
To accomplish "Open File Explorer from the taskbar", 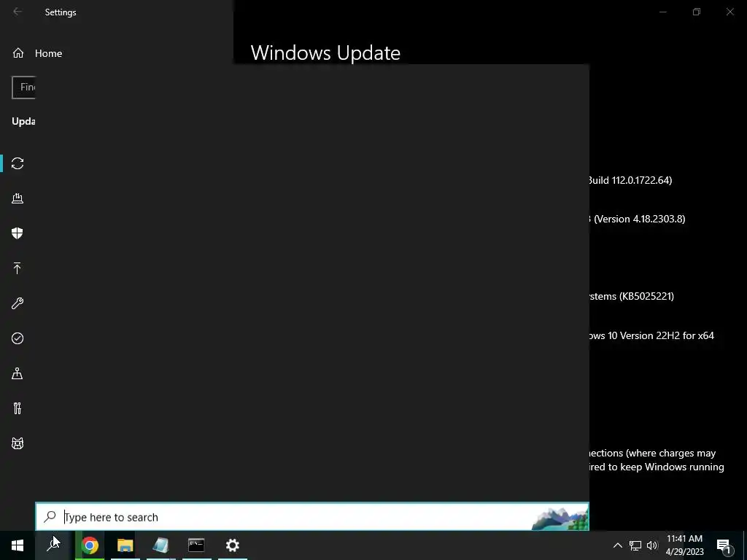I will [125, 545].
